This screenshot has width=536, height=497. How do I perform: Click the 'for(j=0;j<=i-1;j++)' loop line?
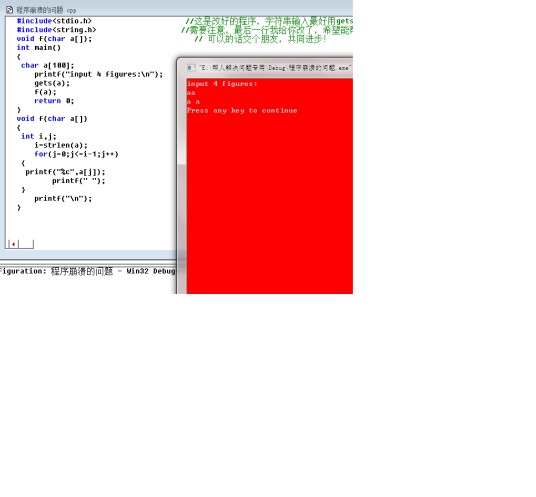[x=76, y=154]
